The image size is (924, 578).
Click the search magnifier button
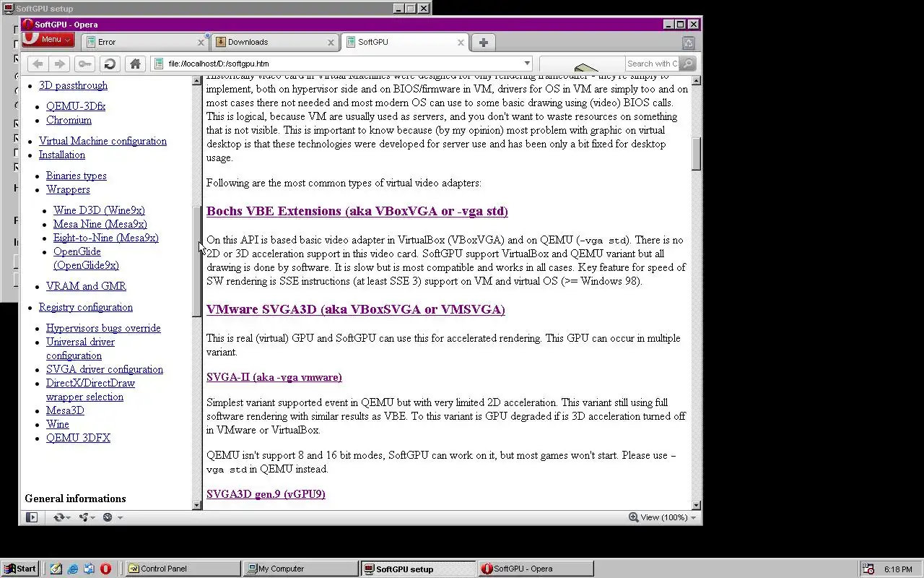coord(688,64)
